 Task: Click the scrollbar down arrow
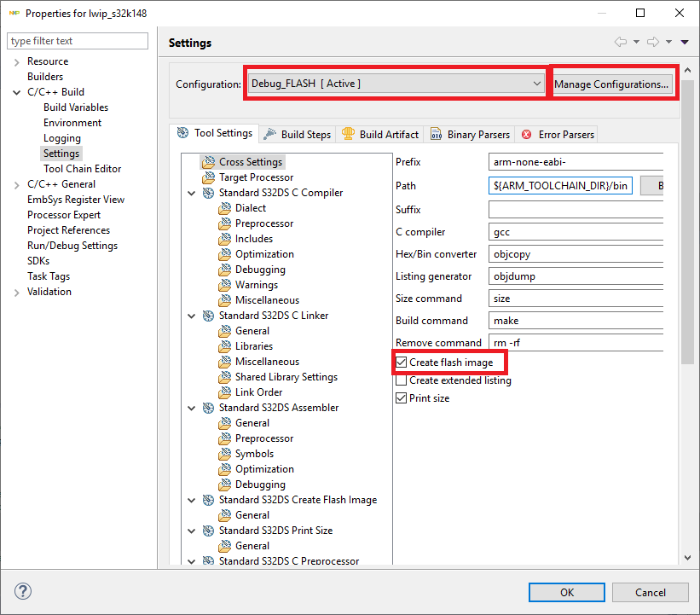[x=687, y=557]
